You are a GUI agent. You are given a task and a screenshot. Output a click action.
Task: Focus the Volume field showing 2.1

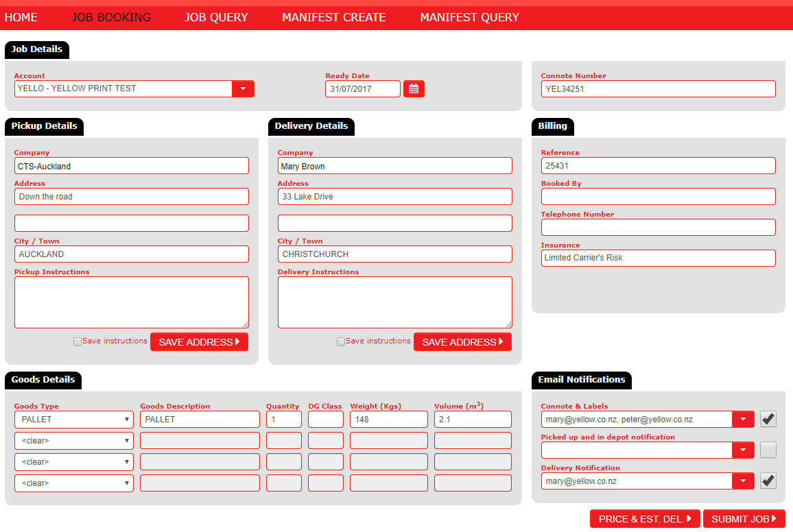click(x=473, y=420)
